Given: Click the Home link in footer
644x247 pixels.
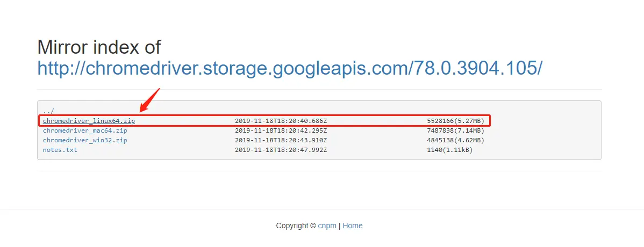Looking at the screenshot, I should click(x=353, y=226).
